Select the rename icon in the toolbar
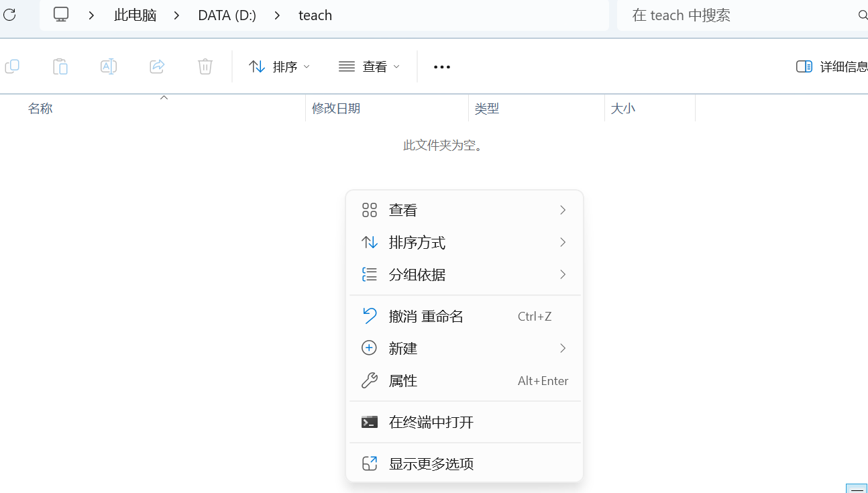The width and height of the screenshot is (868, 493). point(108,66)
